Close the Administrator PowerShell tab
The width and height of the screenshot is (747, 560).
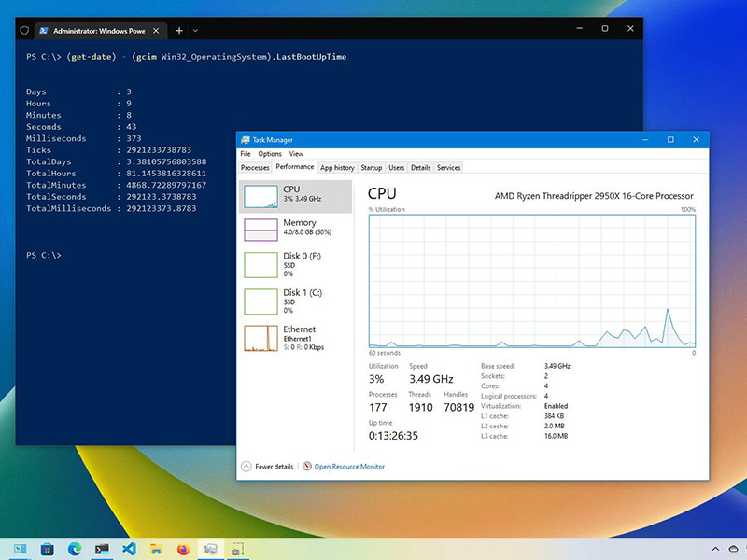[x=156, y=31]
